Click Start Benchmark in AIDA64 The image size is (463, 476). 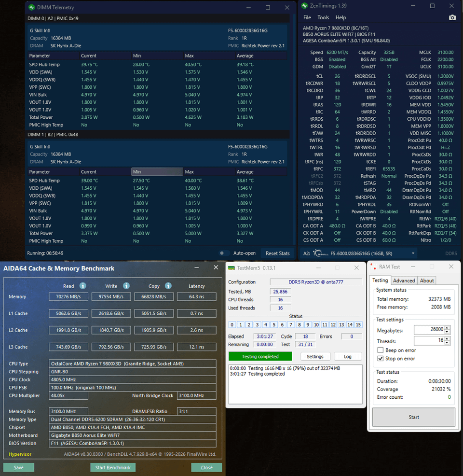click(x=113, y=467)
